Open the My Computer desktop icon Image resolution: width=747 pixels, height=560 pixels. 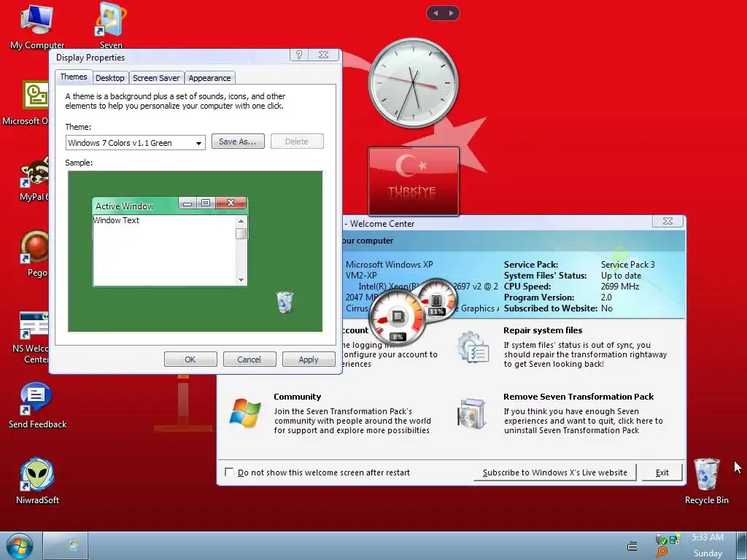point(36,26)
